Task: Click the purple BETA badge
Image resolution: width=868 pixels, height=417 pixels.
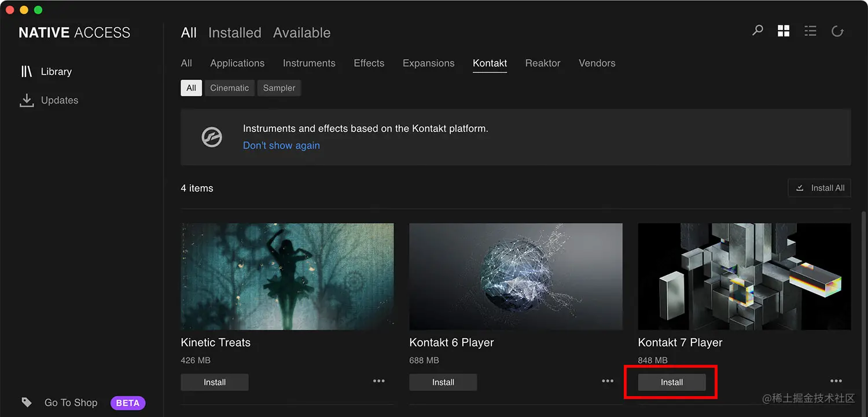Action: (x=127, y=402)
